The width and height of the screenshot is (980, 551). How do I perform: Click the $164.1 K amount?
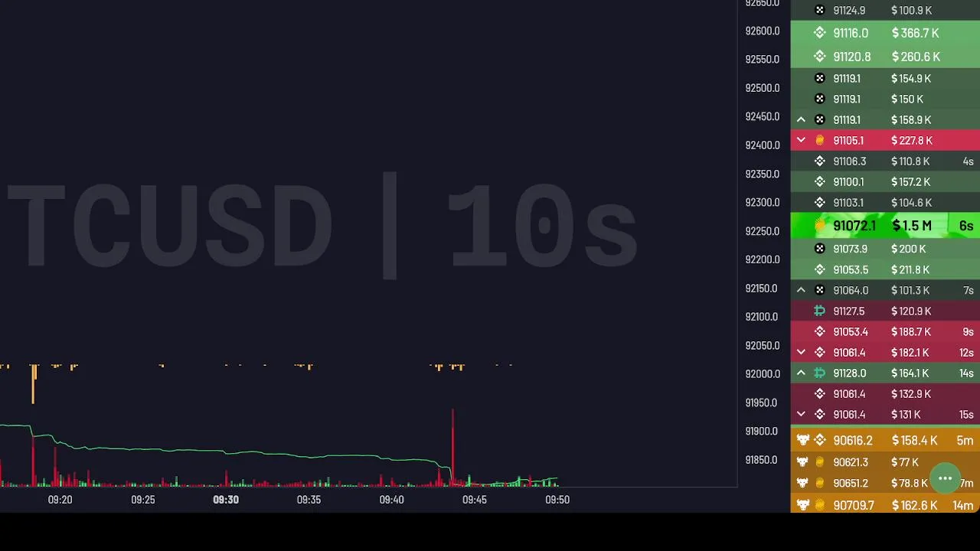pyautogui.click(x=911, y=373)
